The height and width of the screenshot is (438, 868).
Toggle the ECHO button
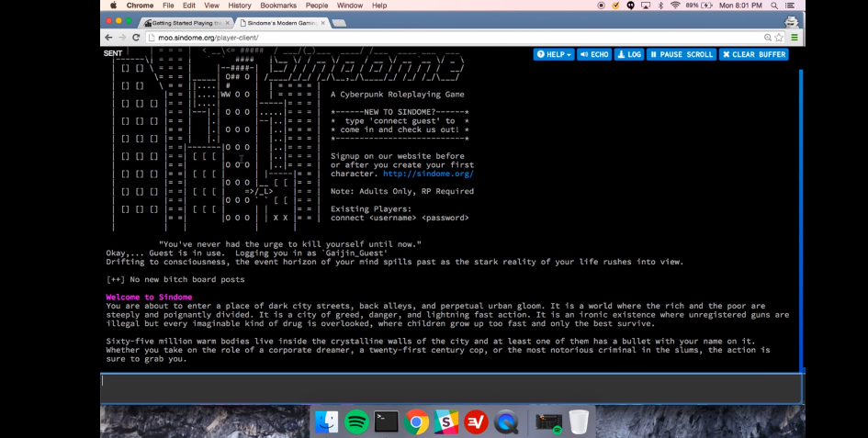[x=594, y=54]
